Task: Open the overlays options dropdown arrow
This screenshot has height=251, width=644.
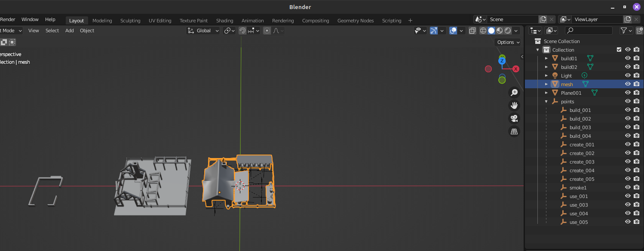Action: 461,31
